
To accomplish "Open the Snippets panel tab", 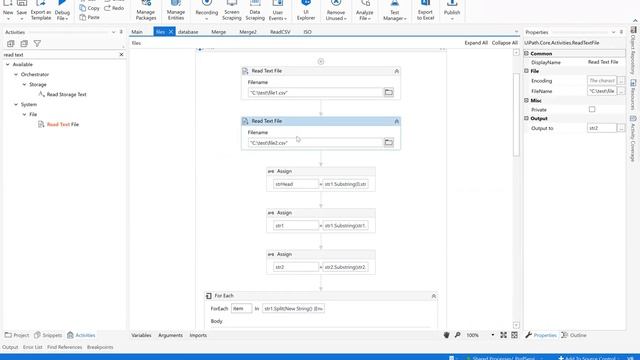I will (48, 335).
